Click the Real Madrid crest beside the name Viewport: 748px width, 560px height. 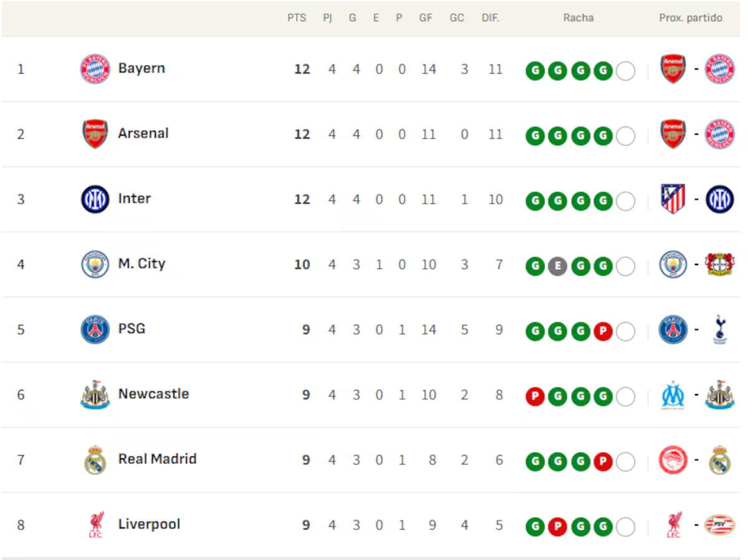95,460
